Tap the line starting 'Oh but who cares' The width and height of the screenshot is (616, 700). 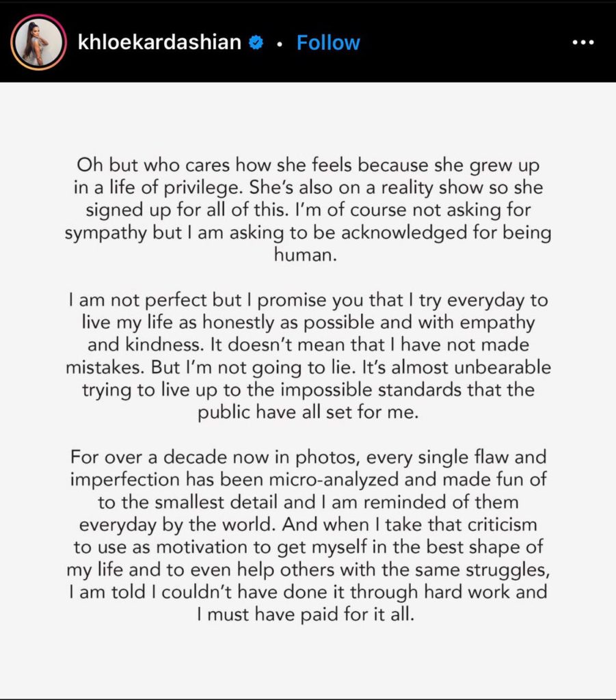pyautogui.click(x=308, y=165)
